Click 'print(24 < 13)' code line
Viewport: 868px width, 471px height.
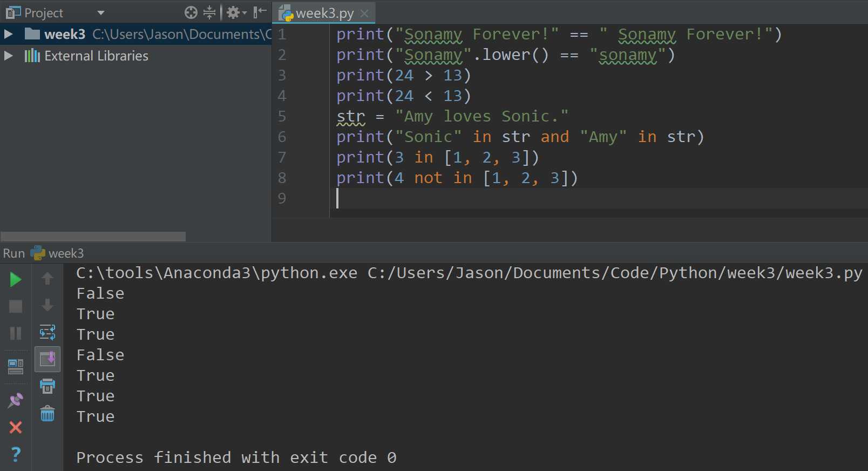click(404, 96)
